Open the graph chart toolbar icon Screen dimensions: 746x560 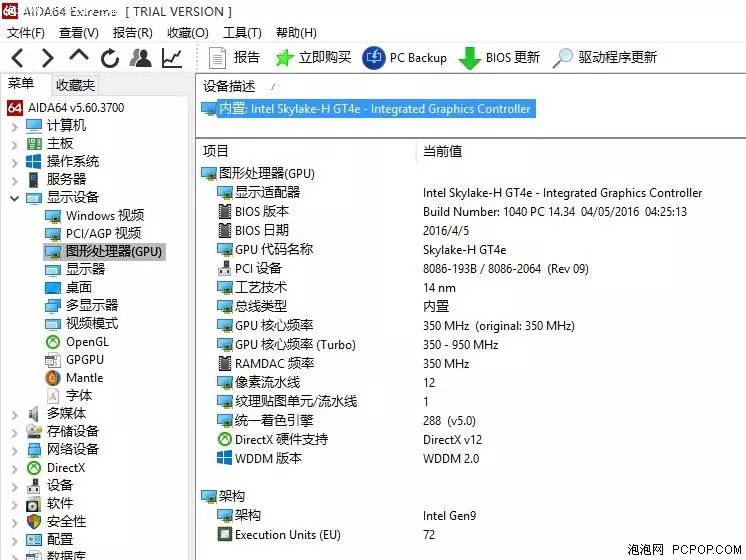(x=172, y=58)
